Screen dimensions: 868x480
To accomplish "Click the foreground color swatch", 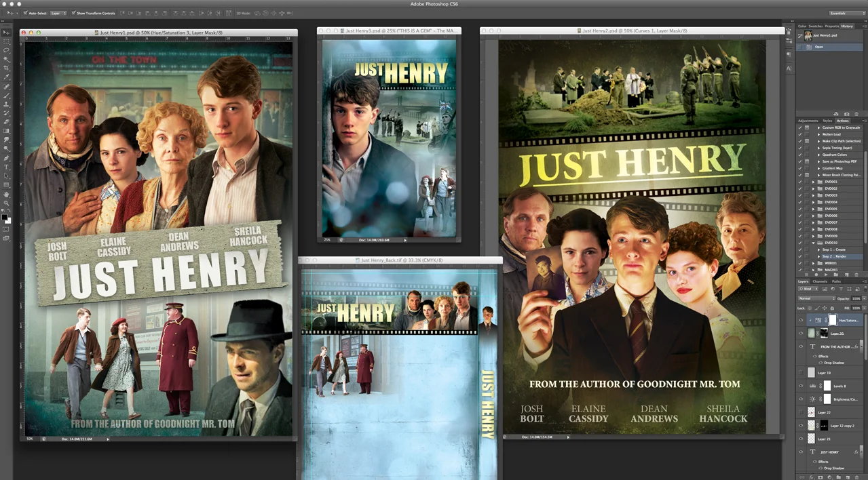I will [x=5, y=216].
